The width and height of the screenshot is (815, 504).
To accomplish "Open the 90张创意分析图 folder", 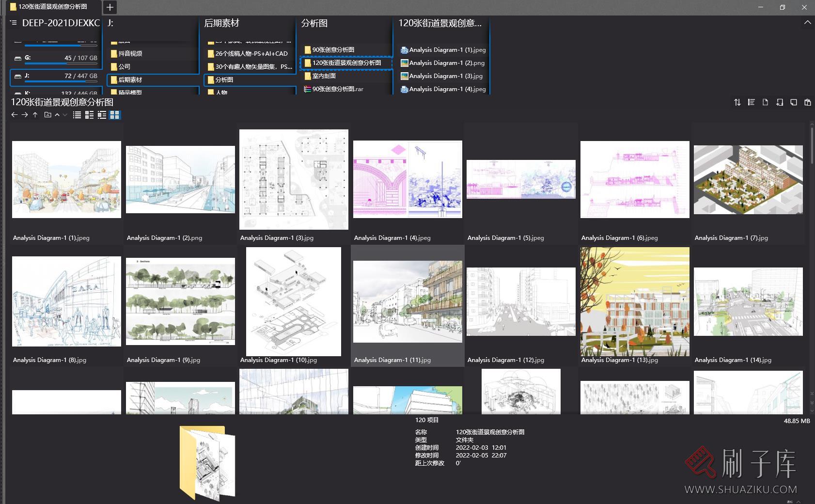I will (x=333, y=50).
